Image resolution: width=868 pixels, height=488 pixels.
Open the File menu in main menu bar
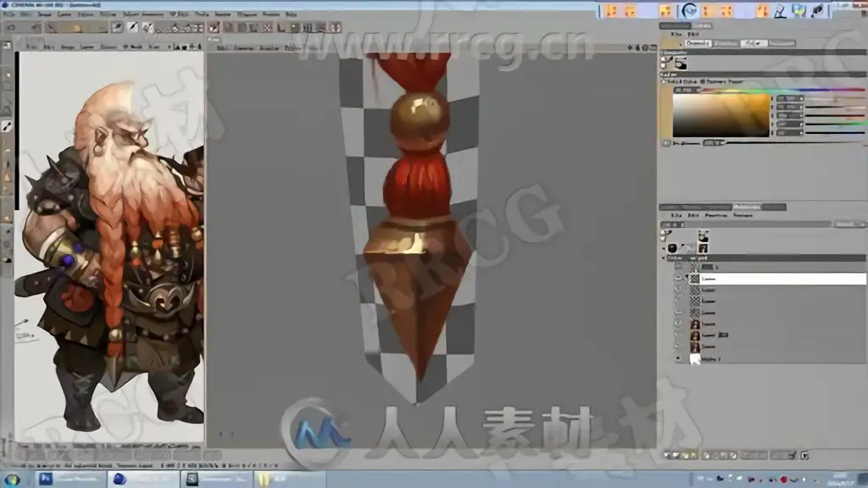point(8,14)
